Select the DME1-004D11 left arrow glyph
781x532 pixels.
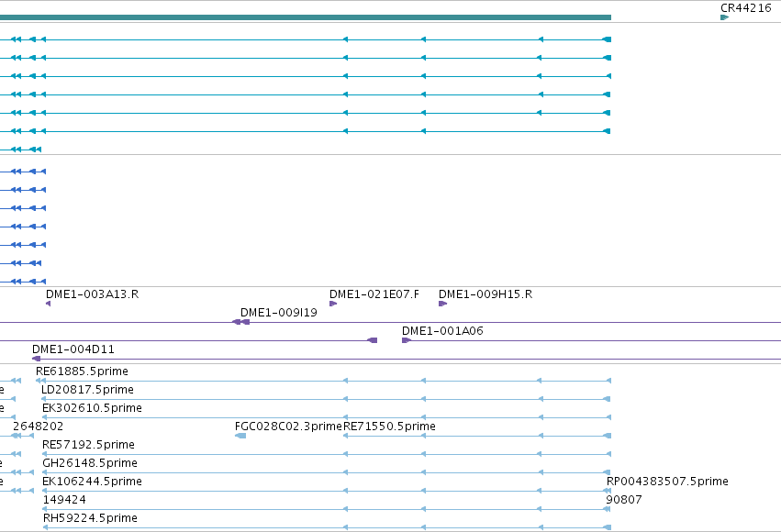pos(36,359)
